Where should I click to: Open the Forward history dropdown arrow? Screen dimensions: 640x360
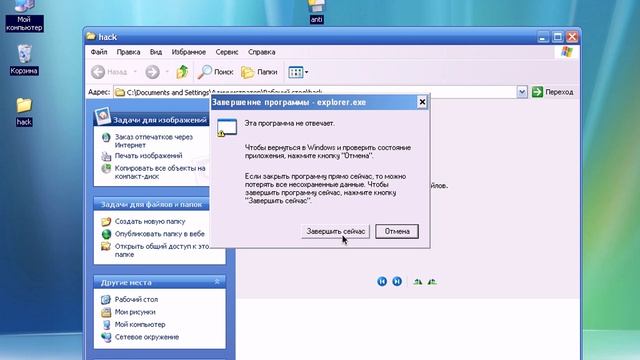(167, 72)
